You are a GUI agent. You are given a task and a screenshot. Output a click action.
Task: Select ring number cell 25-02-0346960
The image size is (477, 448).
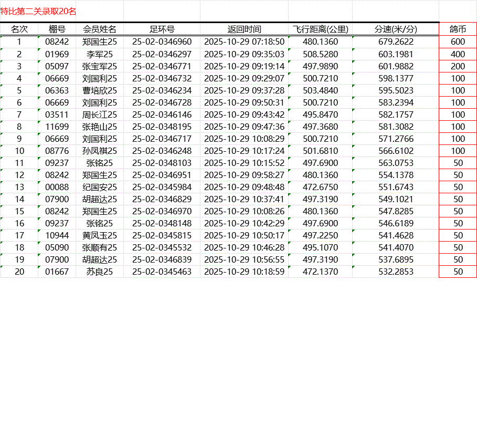point(162,42)
